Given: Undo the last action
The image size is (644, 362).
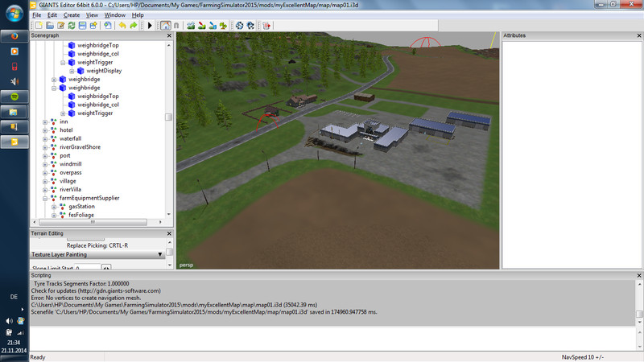Looking at the screenshot, I should [x=122, y=26].
